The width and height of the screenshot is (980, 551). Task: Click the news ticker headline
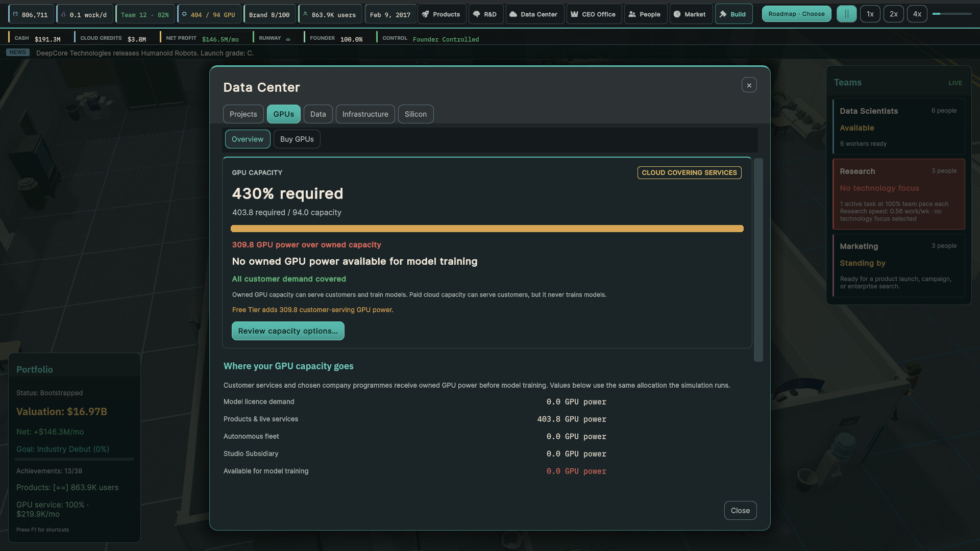click(145, 53)
